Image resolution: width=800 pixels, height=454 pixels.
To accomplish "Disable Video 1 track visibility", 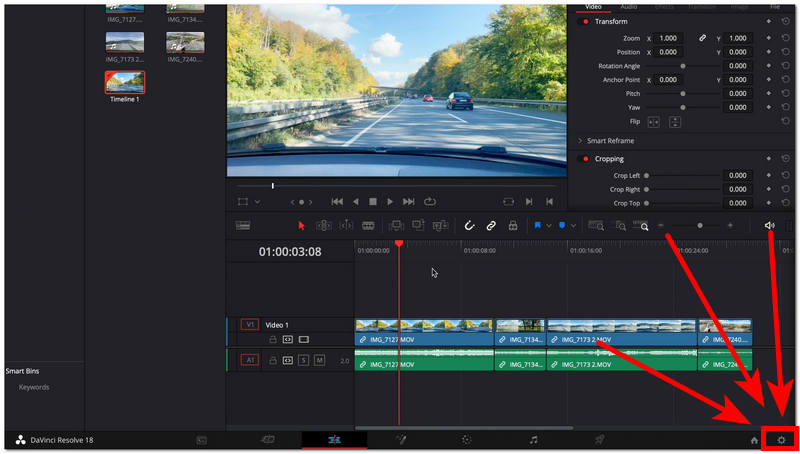I will pyautogui.click(x=304, y=339).
